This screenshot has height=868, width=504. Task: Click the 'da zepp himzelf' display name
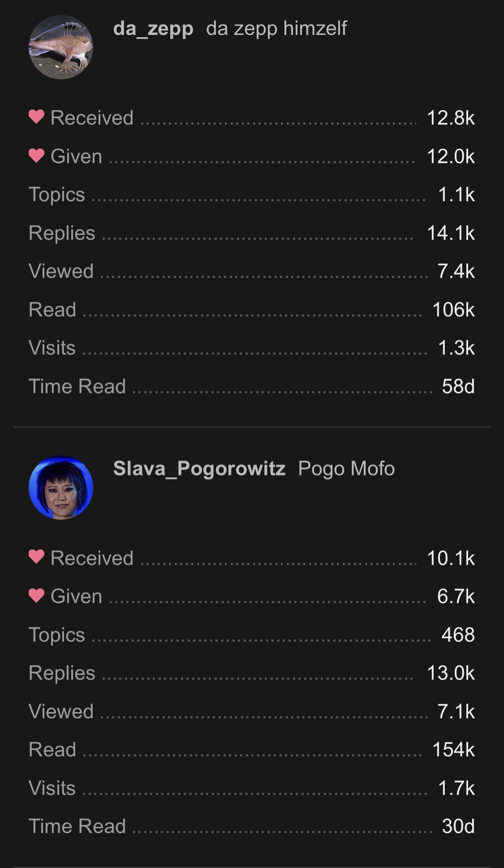pos(276,29)
